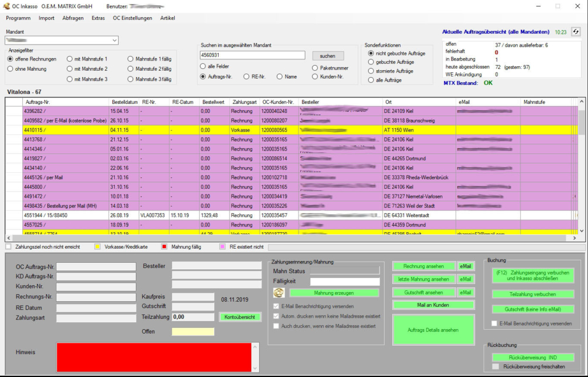Select the 'Paketnummer' search option
This screenshot has height=377, width=588.
[x=315, y=67]
